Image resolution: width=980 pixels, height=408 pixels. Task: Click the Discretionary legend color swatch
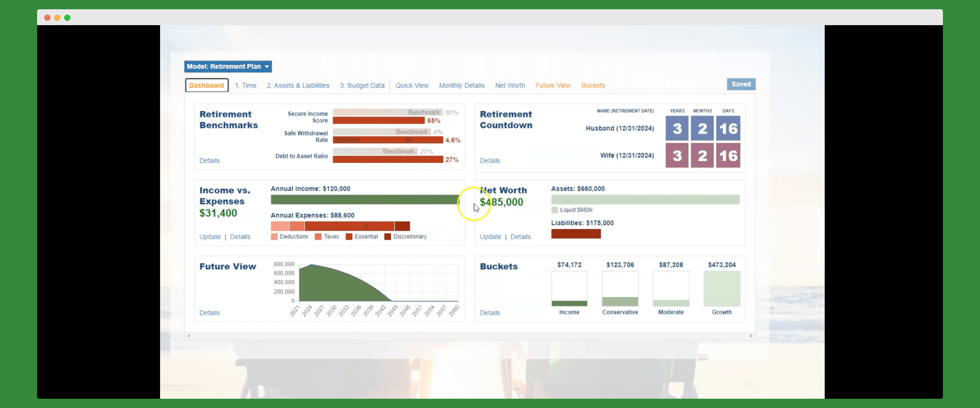pos(387,237)
